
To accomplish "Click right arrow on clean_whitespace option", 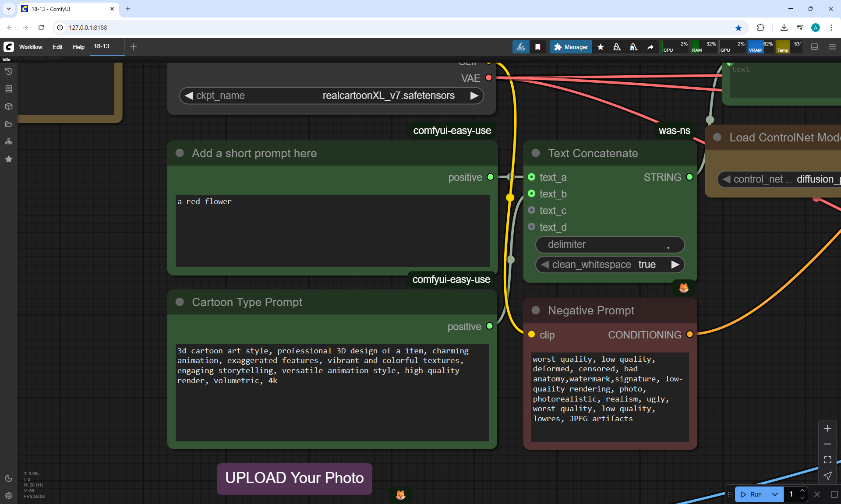I will (675, 264).
